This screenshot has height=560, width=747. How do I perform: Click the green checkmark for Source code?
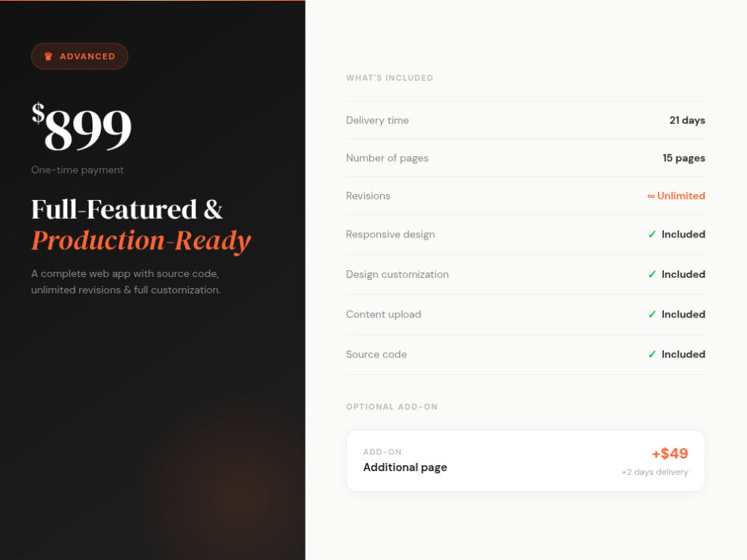[652, 354]
